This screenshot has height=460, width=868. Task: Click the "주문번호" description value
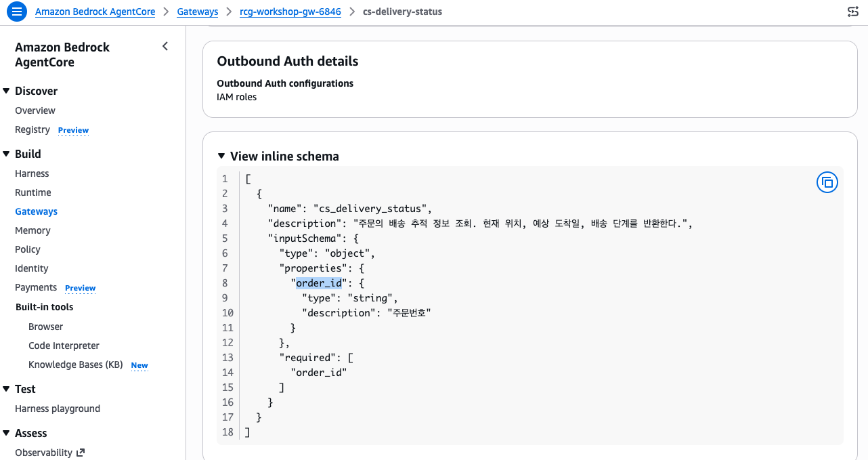click(409, 313)
